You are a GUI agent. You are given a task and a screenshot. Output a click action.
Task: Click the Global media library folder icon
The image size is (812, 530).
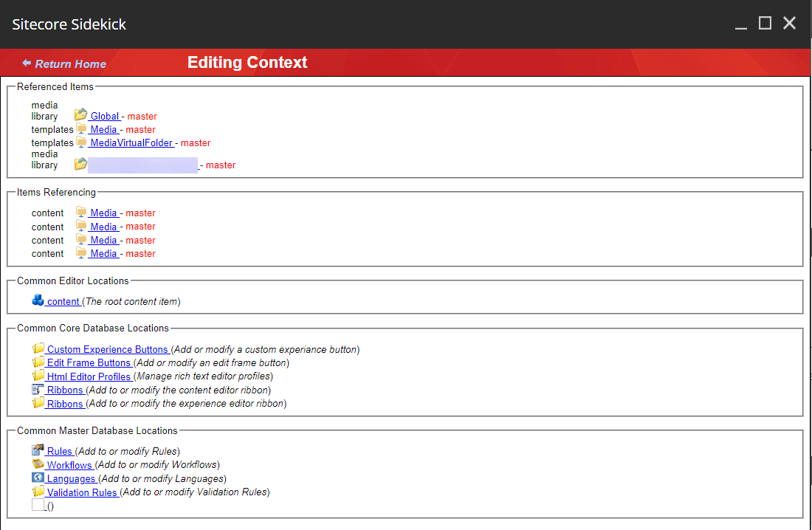[x=80, y=115]
